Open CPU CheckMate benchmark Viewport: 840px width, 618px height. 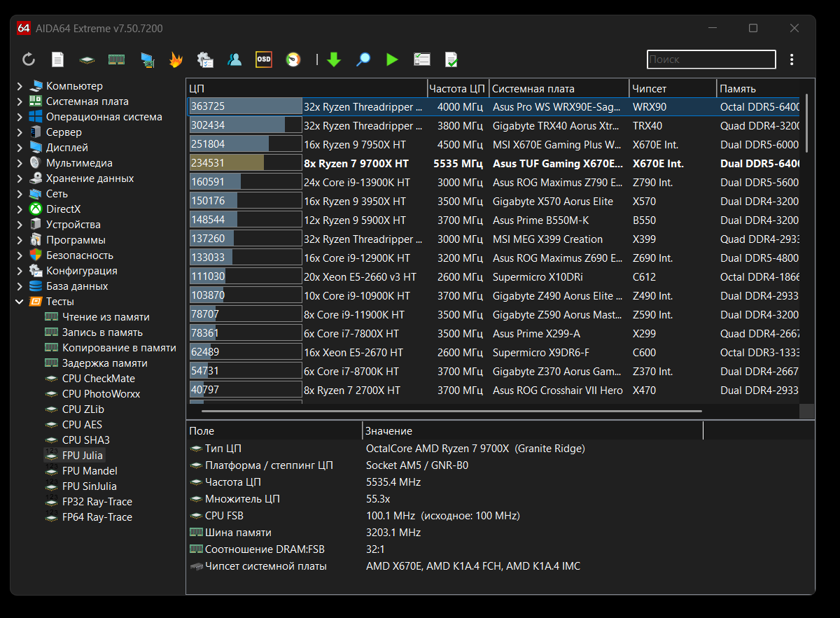click(x=98, y=379)
